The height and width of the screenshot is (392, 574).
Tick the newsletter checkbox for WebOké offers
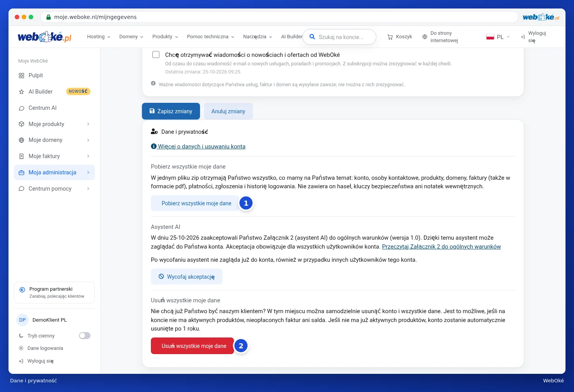[156, 55]
